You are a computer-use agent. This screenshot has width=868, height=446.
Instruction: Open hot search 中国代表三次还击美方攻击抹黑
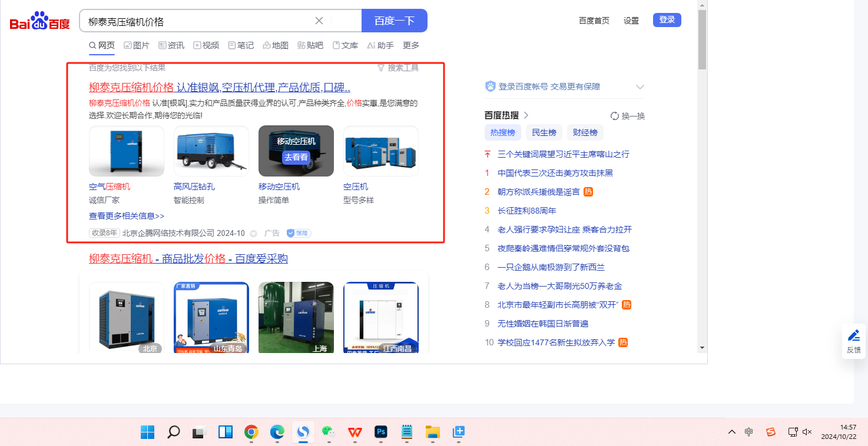(555, 173)
